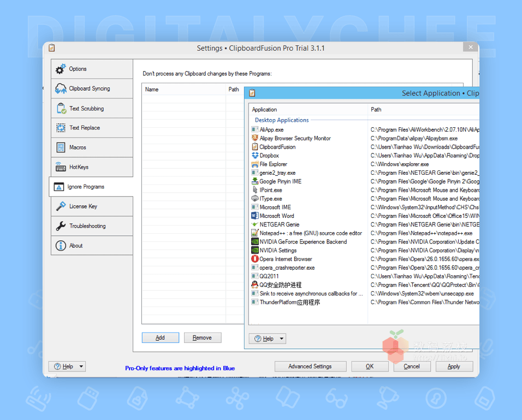Open Help dropdown in Select Application dialog
This screenshot has height=420, width=522.
point(268,339)
